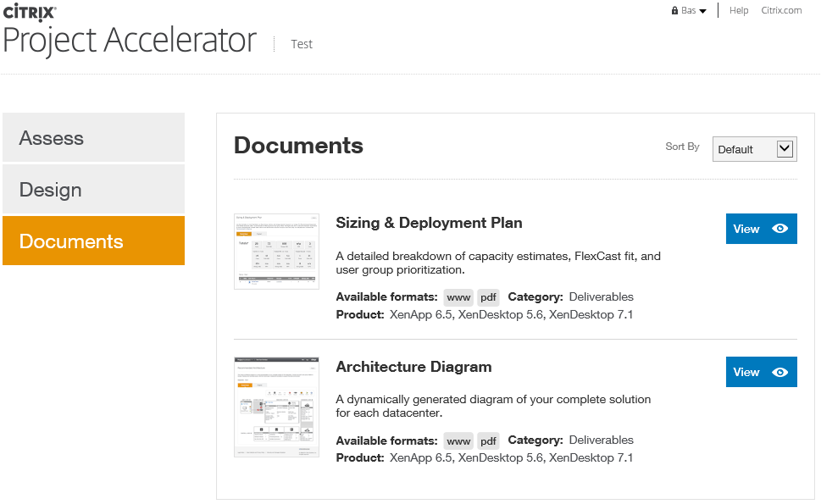821x504 pixels.
Task: Open the Help link
Action: [739, 10]
